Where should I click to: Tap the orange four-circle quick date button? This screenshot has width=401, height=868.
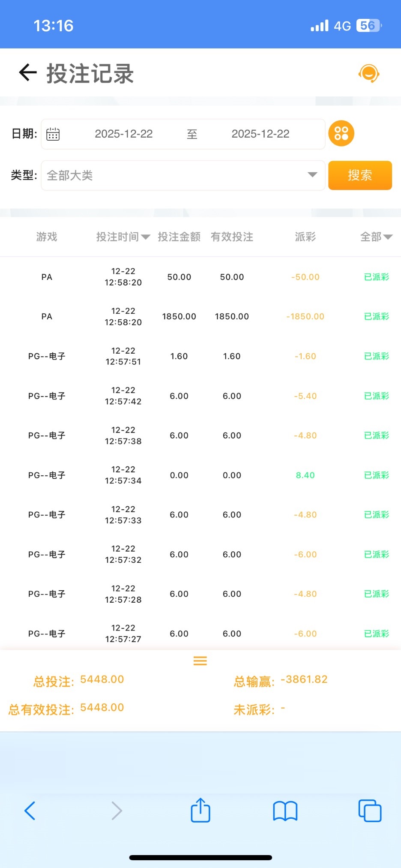[x=341, y=133]
